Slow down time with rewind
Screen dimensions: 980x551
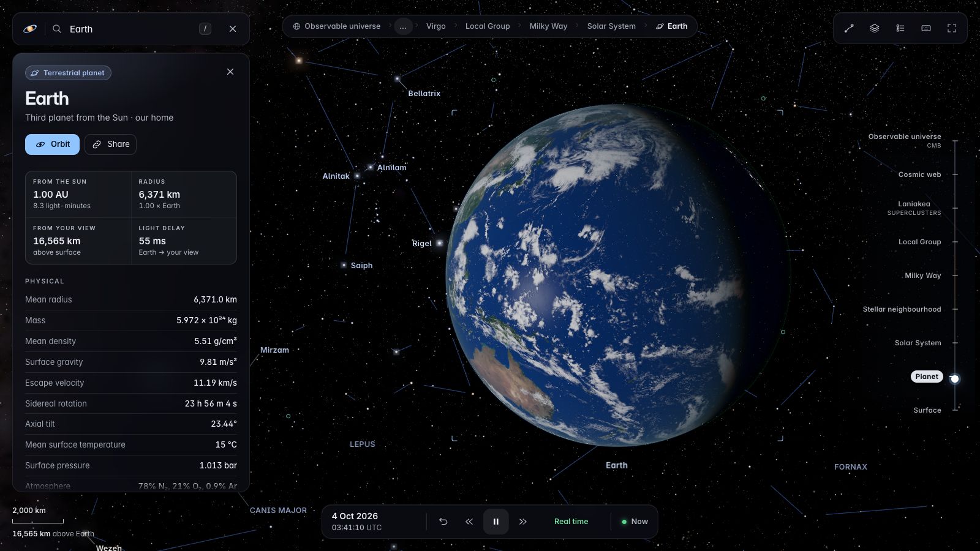pyautogui.click(x=469, y=522)
